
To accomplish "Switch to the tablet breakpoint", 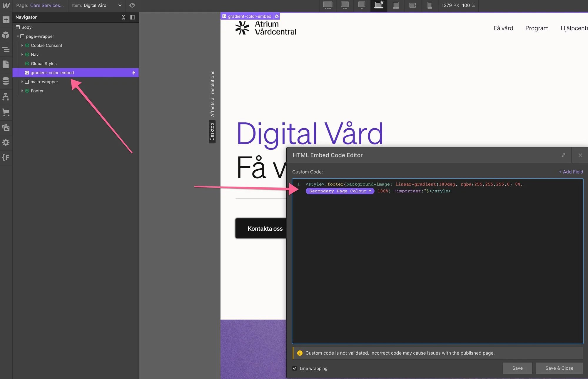I will [x=395, y=5].
